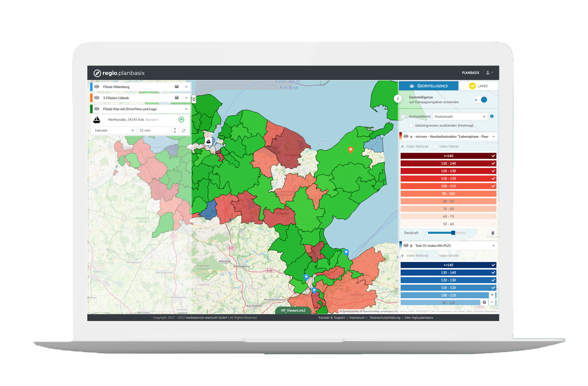
Task: Open info icon next to Analyseebene
Action: point(492,116)
